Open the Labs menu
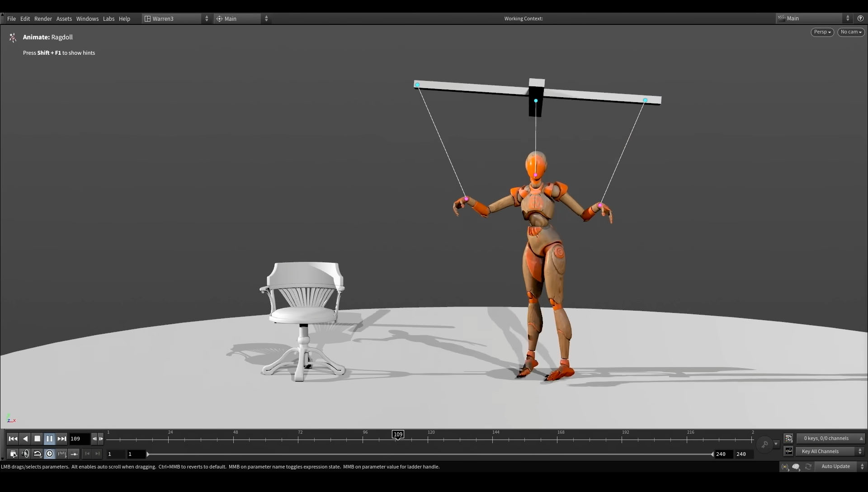 coord(108,19)
